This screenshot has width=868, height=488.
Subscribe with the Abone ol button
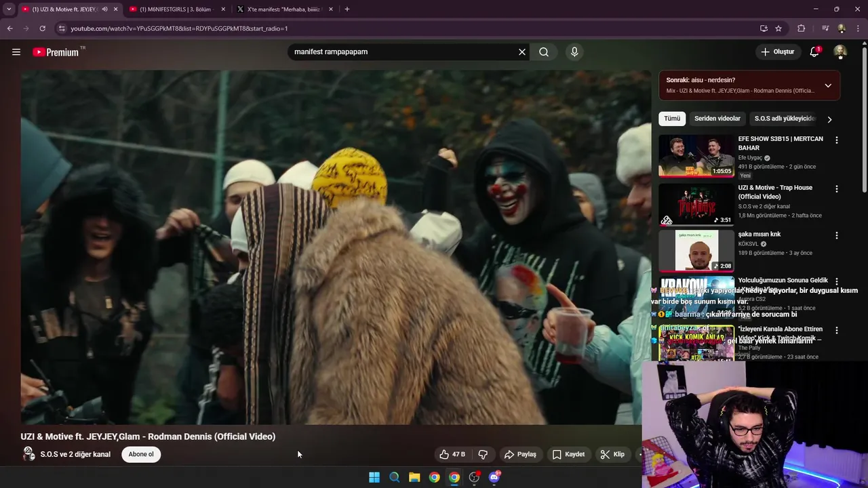pyautogui.click(x=141, y=454)
